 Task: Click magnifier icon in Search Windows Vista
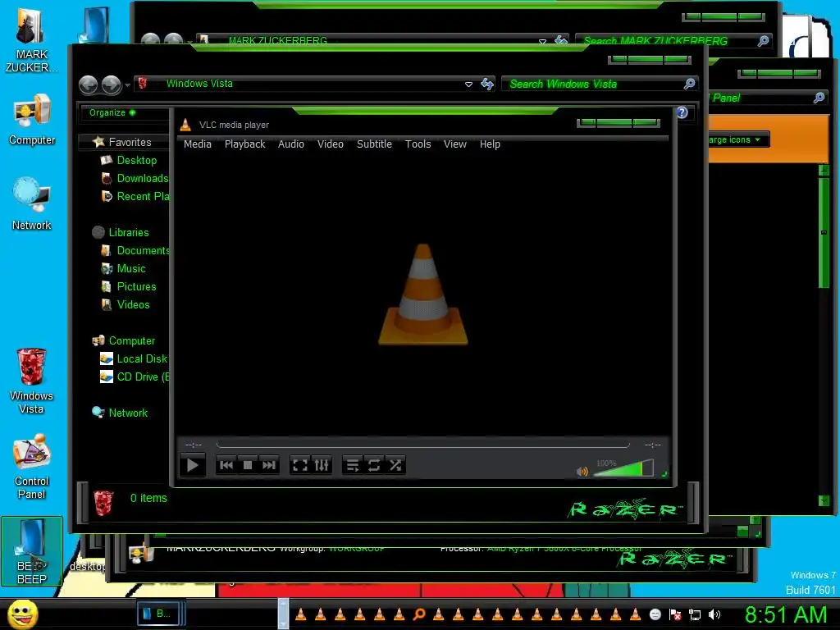(689, 84)
